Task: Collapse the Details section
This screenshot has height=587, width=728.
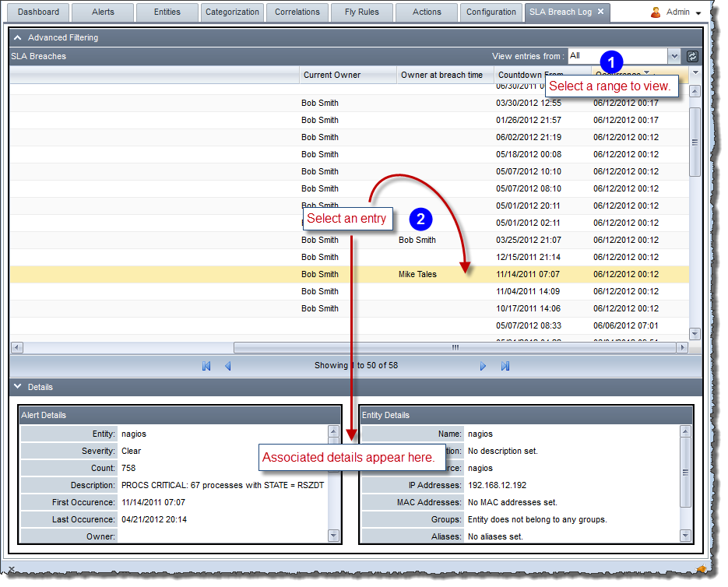Action: [18, 387]
